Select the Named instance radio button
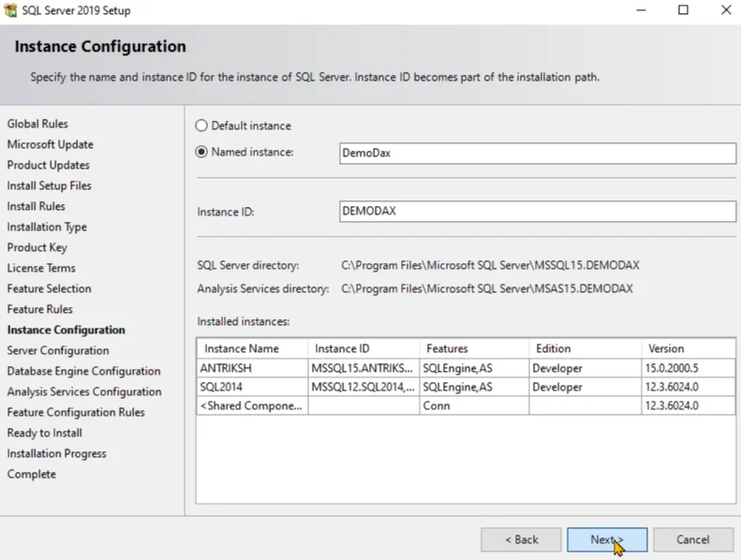Image resolution: width=741 pixels, height=560 pixels. point(201,152)
